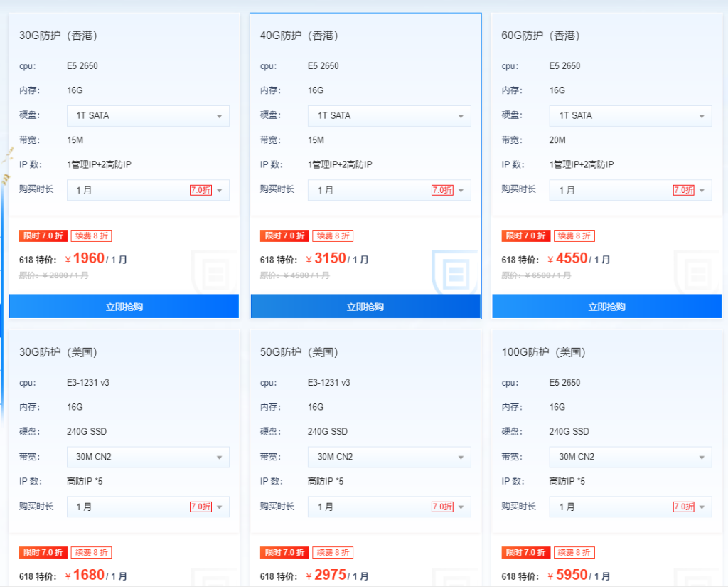Open the 带宽 dropdown on 100G防护（美国）card
The height and width of the screenshot is (587, 728).
[630, 457]
